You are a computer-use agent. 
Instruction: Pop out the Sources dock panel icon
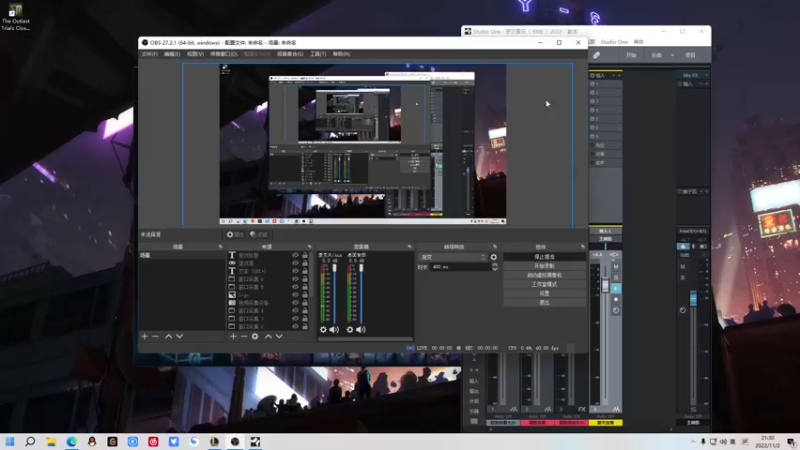point(309,247)
